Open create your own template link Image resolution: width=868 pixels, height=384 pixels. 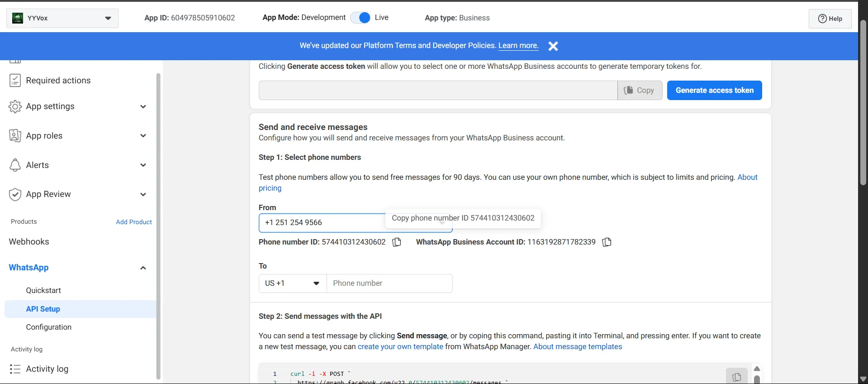coord(400,347)
